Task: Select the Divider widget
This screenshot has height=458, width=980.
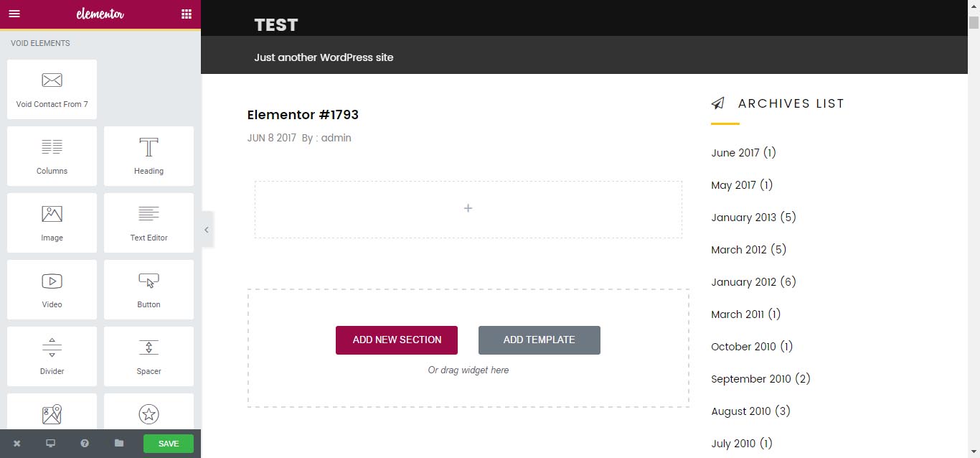Action: (x=52, y=356)
